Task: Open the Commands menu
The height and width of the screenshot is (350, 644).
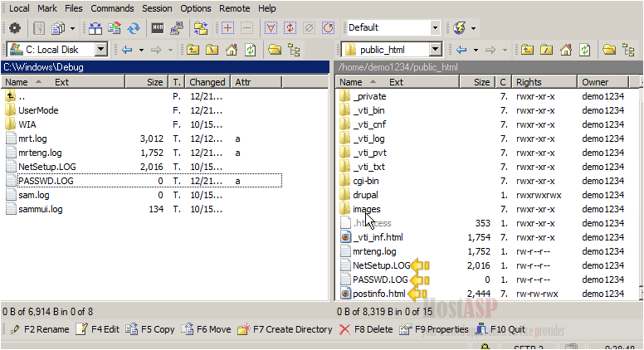Action: click(112, 7)
